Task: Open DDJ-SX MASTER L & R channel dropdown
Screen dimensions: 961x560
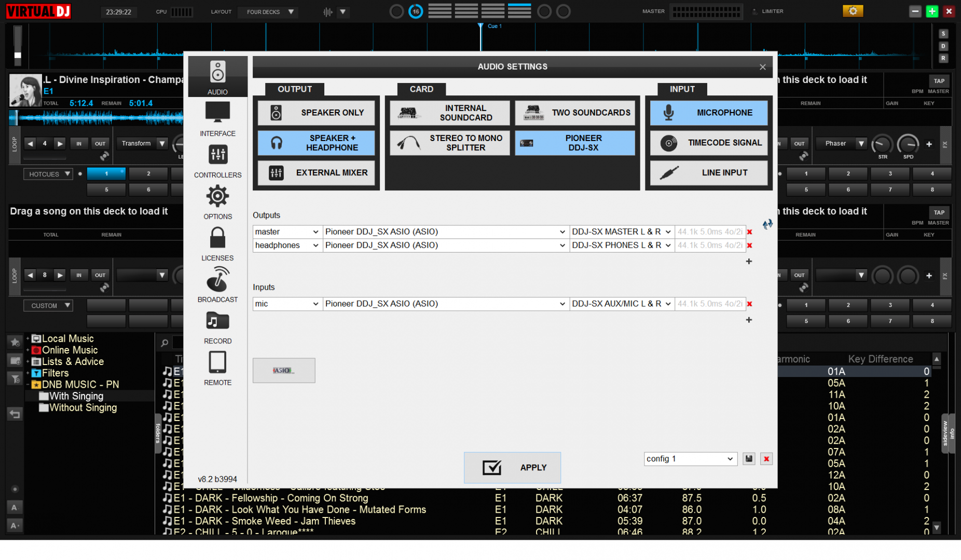Action: point(622,232)
